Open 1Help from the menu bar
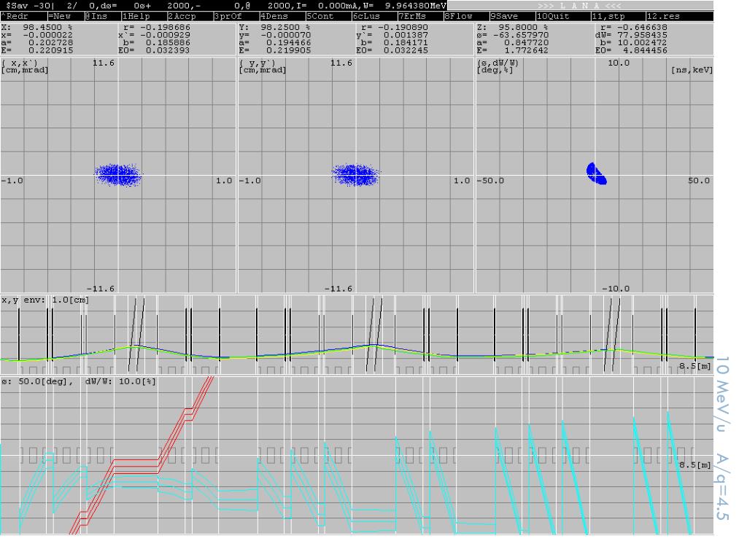747x560 pixels. click(136, 16)
